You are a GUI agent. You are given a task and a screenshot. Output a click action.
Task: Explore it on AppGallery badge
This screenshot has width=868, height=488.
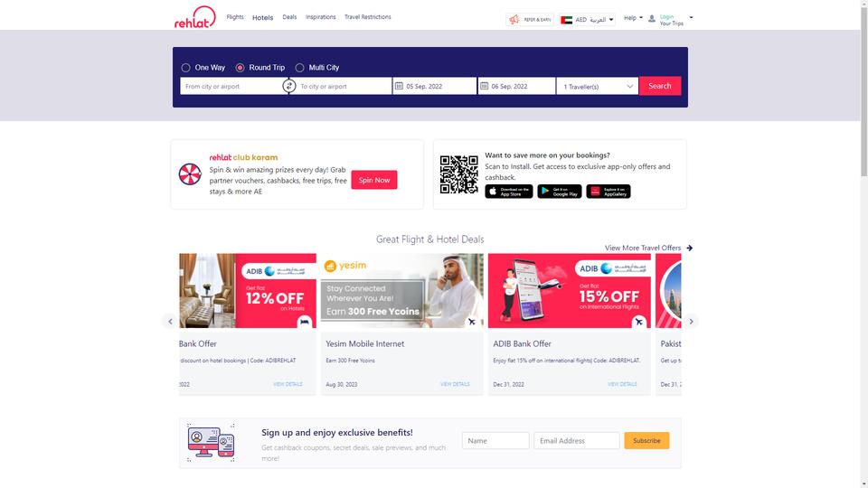[x=609, y=192]
